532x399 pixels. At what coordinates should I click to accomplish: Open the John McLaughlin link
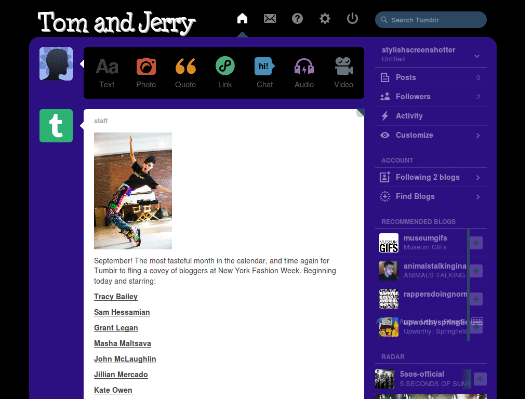pos(125,359)
